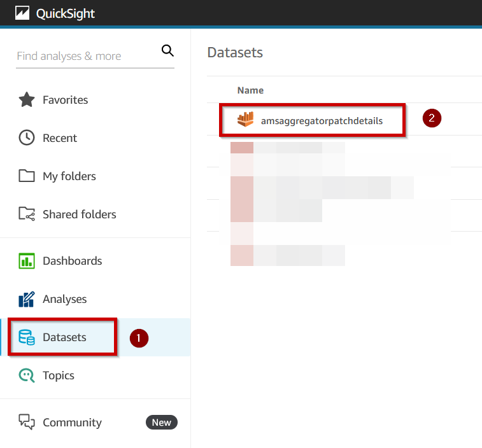Click the Name column header

click(250, 90)
